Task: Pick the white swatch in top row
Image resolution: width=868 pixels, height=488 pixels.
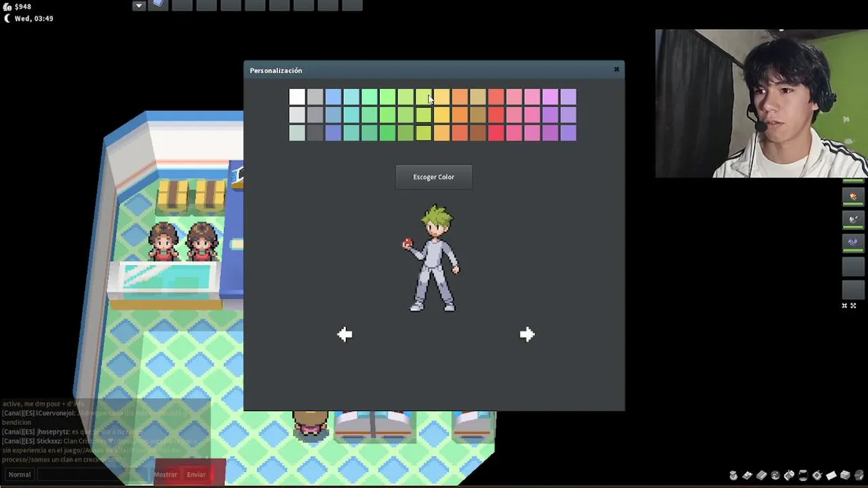Action: tap(297, 97)
